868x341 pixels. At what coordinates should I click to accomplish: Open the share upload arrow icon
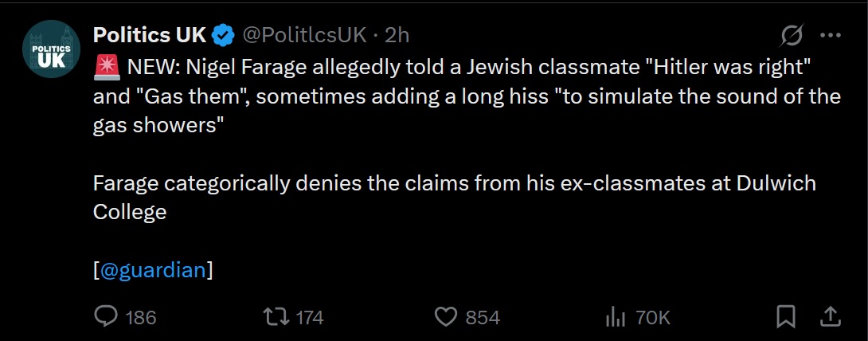click(830, 317)
